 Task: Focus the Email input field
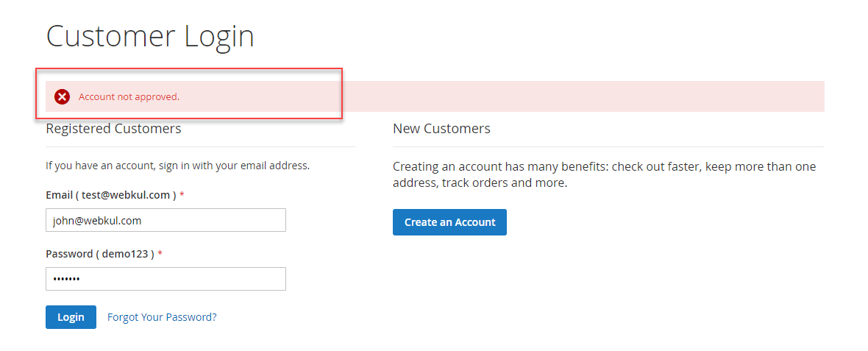[x=166, y=220]
